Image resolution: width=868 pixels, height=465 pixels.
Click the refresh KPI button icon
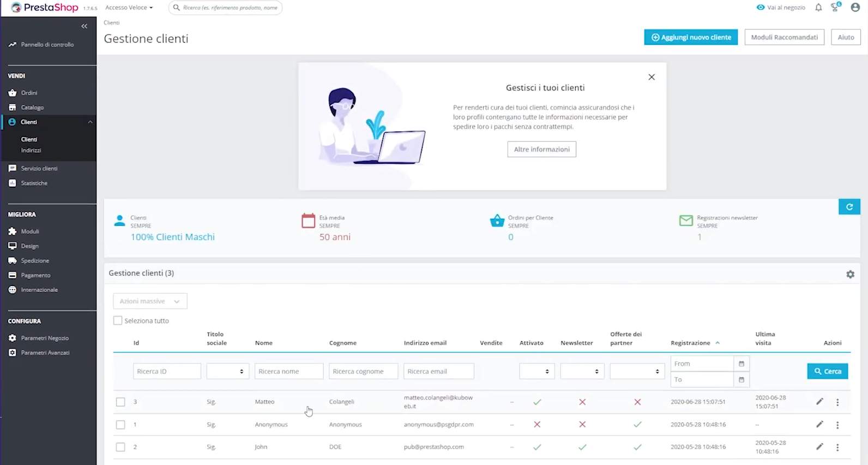[x=849, y=207]
